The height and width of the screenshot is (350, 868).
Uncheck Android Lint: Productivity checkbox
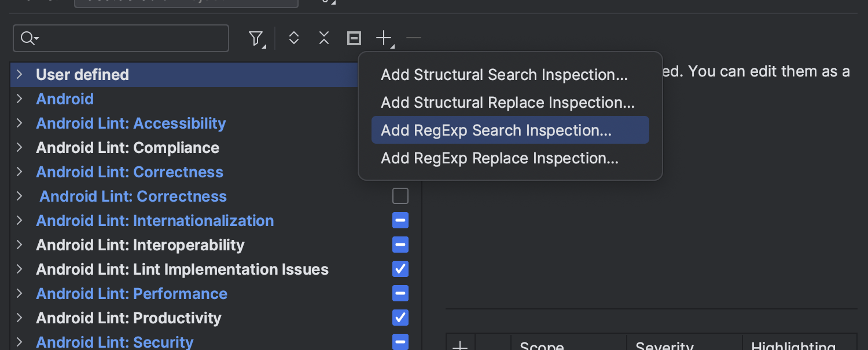pyautogui.click(x=400, y=318)
